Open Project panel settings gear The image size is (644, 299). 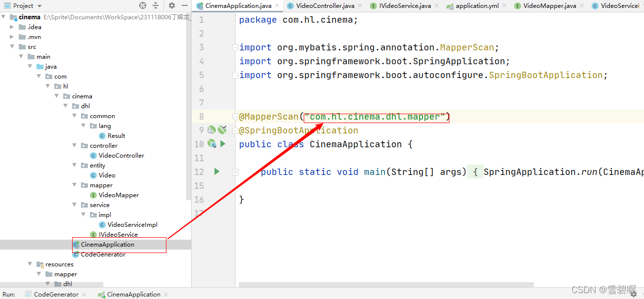[x=172, y=5]
